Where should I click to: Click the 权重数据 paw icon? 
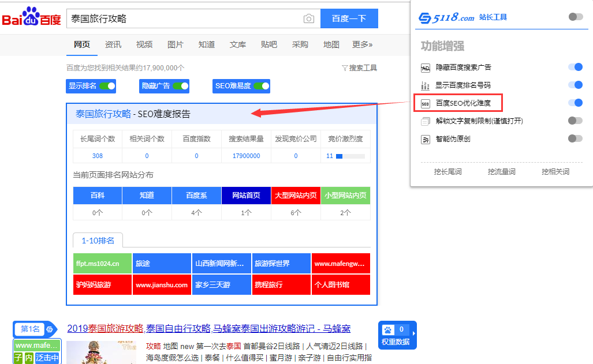pyautogui.click(x=387, y=329)
